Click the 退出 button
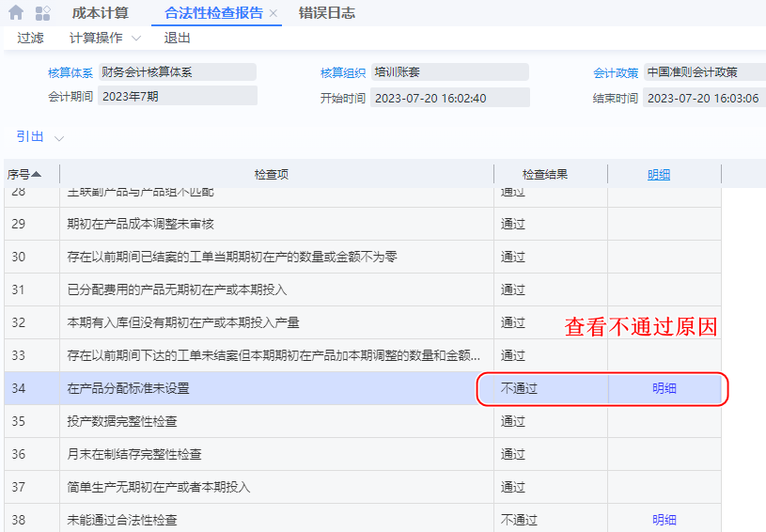Viewport: 766px width, 532px height. pos(177,38)
